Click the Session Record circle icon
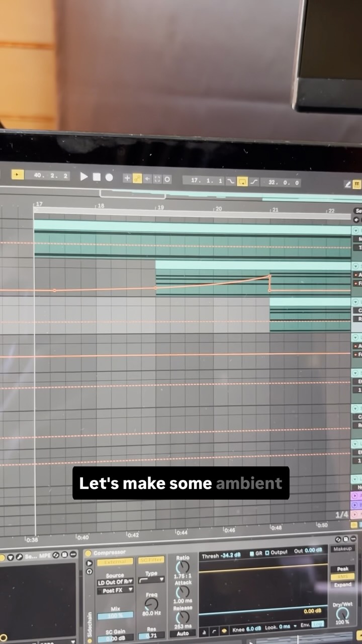 pos(167,179)
